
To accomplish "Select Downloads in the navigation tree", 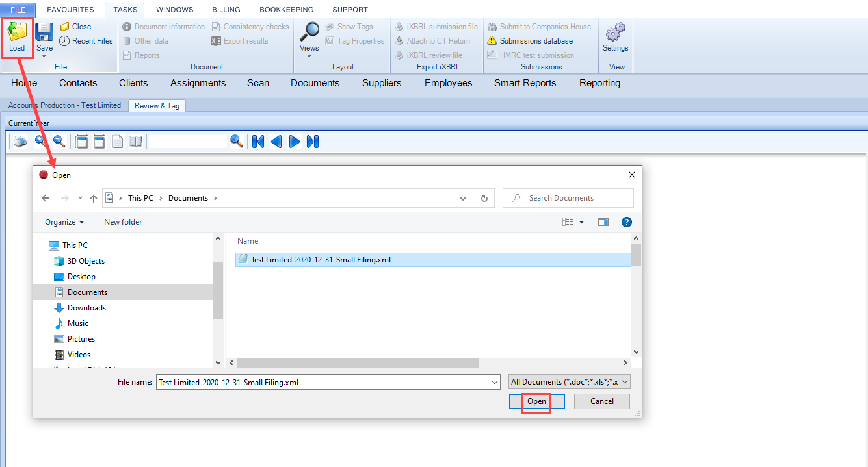I will pyautogui.click(x=86, y=308).
